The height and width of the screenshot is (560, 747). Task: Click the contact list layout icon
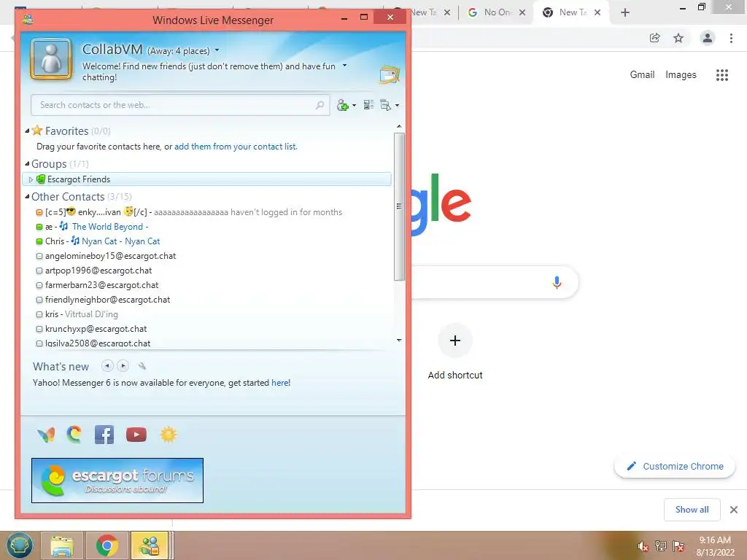[x=368, y=104]
